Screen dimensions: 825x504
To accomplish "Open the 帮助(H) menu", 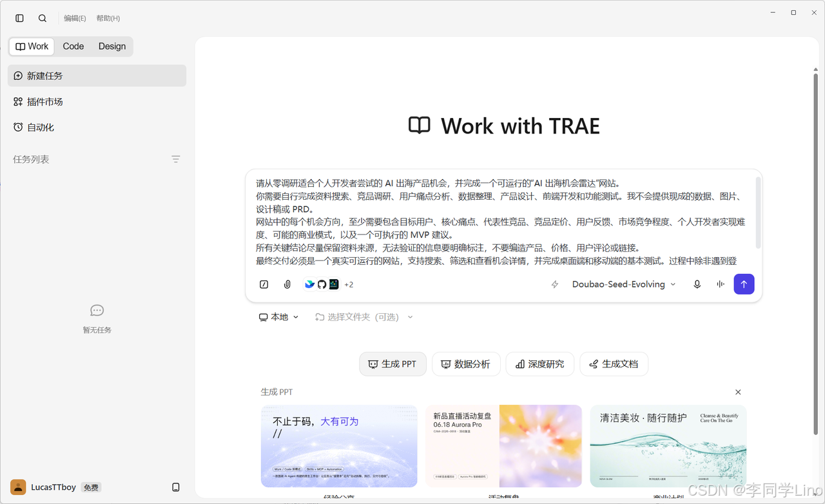I will tap(108, 19).
